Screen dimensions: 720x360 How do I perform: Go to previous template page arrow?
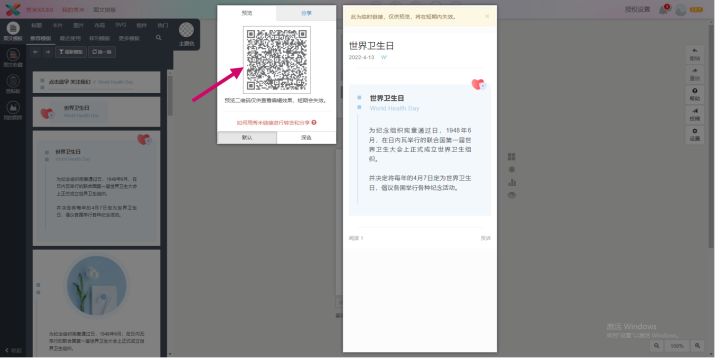point(36,52)
